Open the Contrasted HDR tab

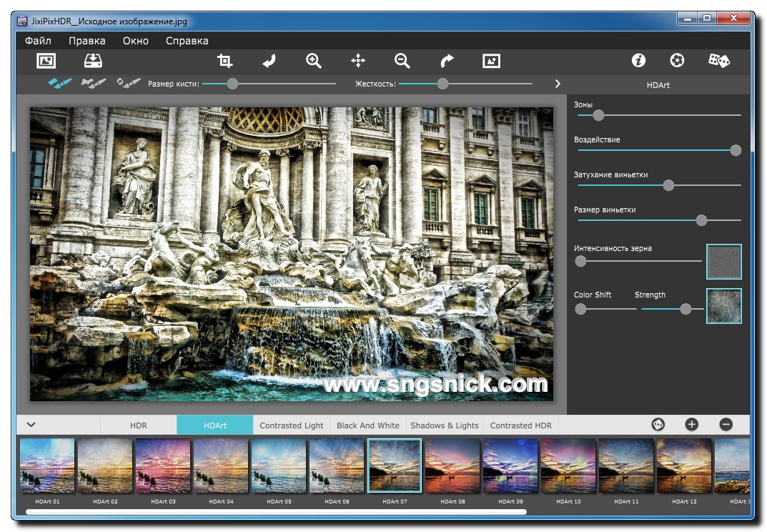pos(520,425)
